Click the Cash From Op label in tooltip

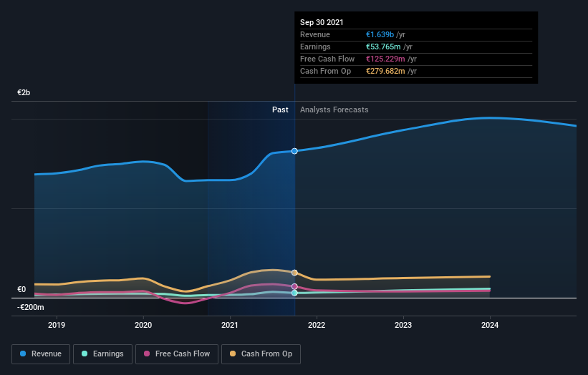pyautogui.click(x=325, y=71)
